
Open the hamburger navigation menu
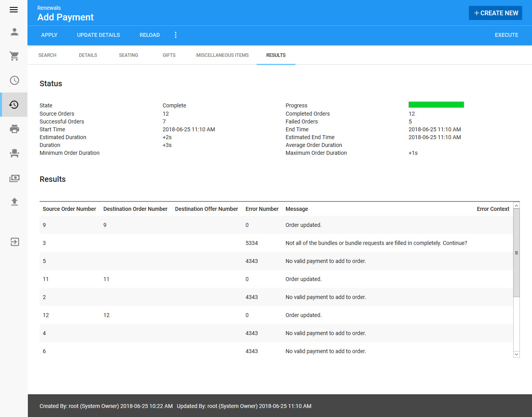(14, 10)
